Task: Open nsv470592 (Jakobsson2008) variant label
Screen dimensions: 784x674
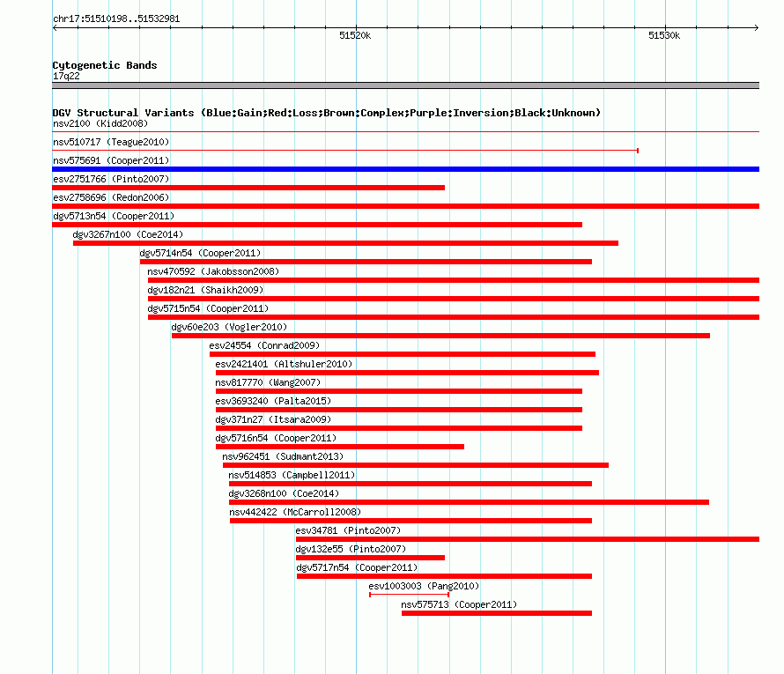Action: pos(213,271)
